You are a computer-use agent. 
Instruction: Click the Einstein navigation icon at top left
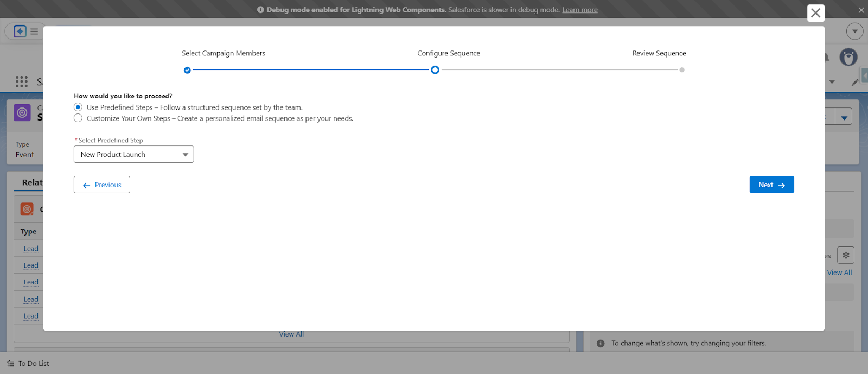[x=20, y=31]
